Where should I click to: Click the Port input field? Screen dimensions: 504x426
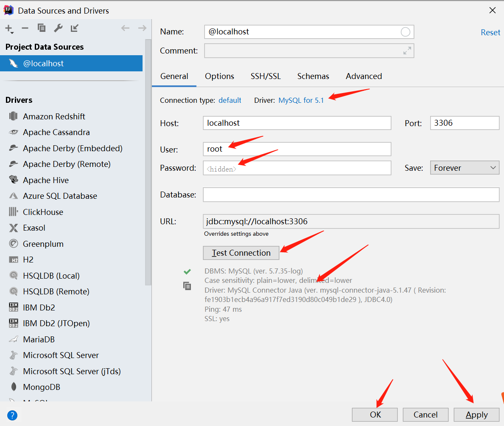point(465,123)
